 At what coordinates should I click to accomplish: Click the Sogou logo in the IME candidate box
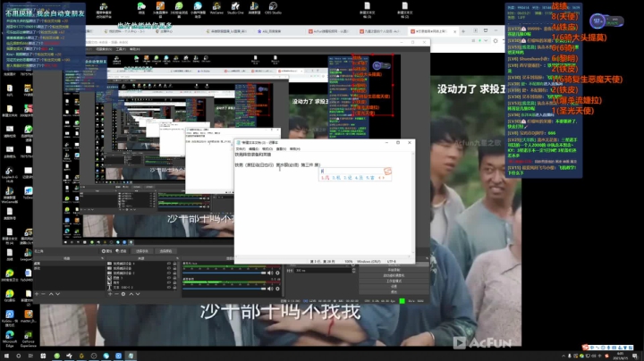pyautogui.click(x=387, y=171)
